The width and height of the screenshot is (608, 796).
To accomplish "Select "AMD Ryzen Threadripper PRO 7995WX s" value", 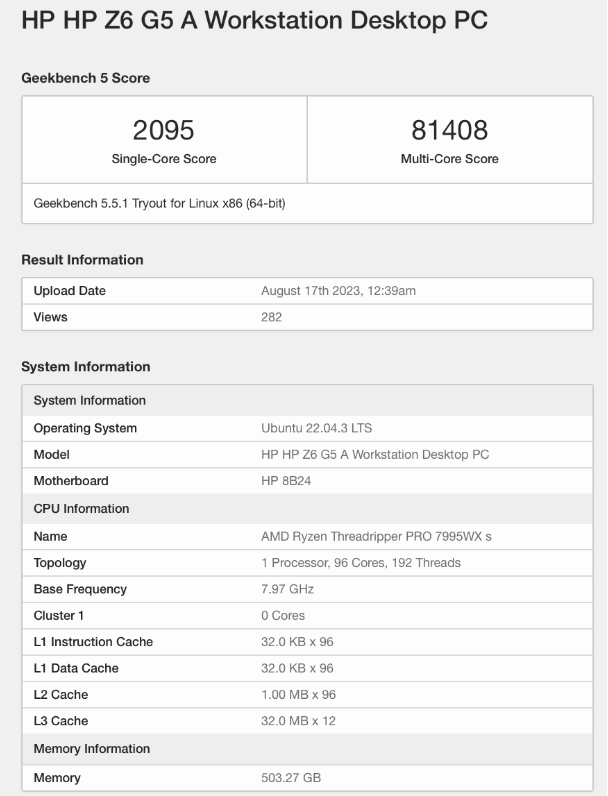I will 377,537.
